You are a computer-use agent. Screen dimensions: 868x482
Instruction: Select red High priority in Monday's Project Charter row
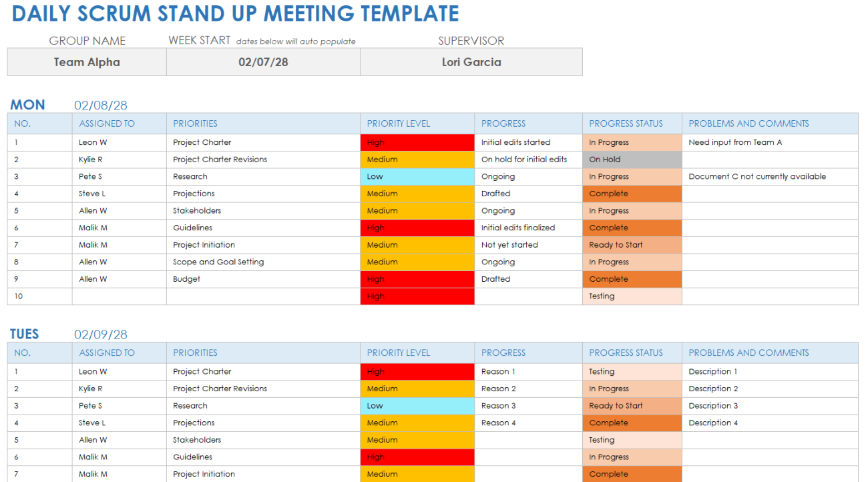point(417,142)
